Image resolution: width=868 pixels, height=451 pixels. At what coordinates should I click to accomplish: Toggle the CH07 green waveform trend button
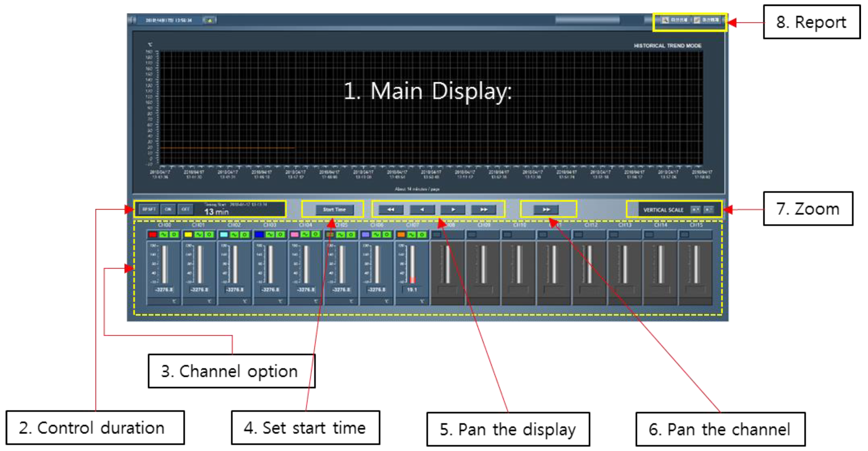[411, 235]
